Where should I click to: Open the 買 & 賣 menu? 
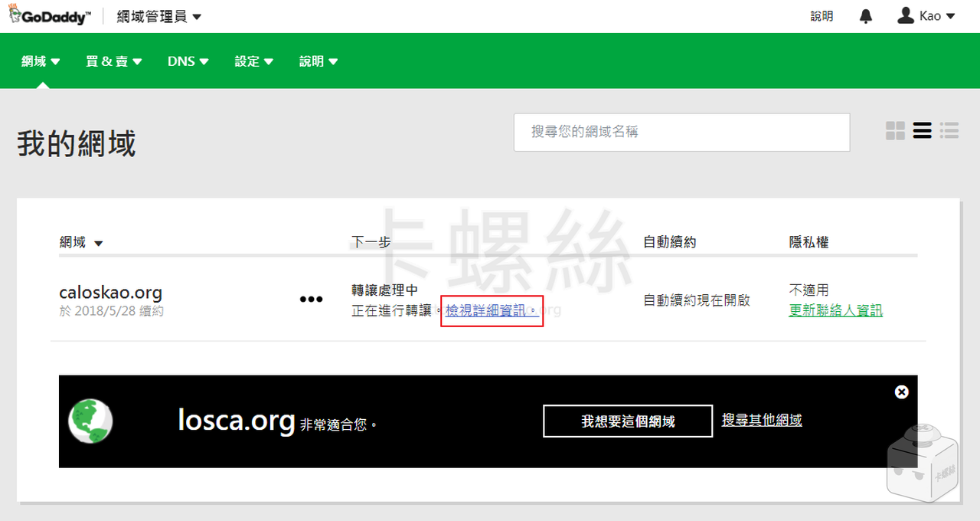114,61
